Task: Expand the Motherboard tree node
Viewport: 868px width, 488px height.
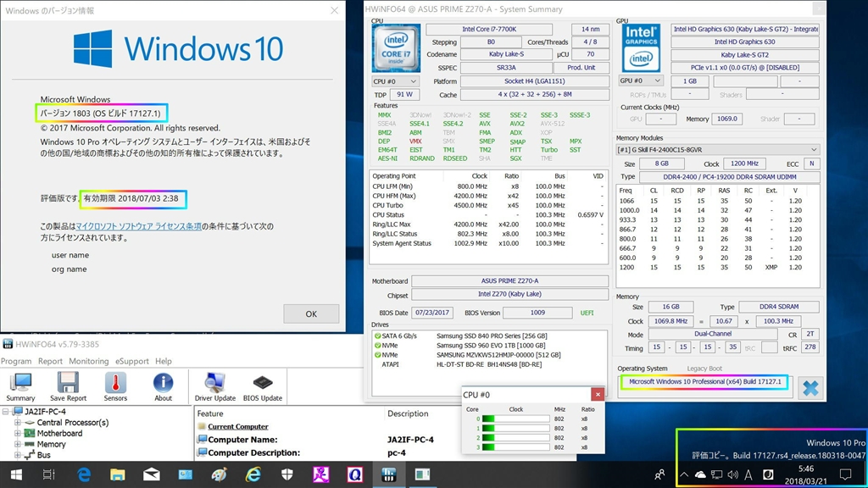Action: tap(17, 433)
